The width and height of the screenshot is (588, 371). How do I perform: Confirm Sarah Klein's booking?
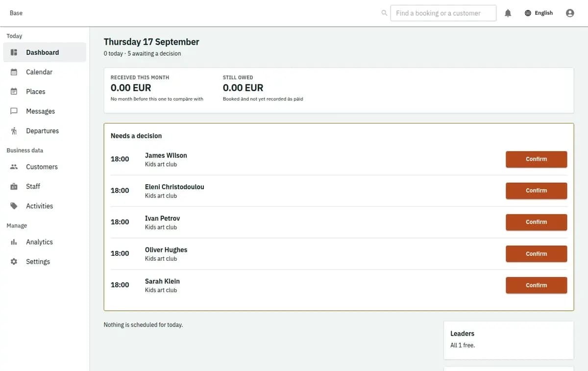pyautogui.click(x=536, y=285)
